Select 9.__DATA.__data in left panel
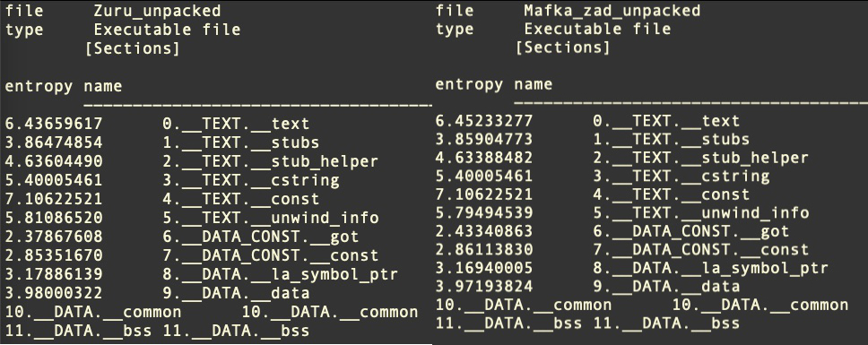This screenshot has width=868, height=345. 237,293
